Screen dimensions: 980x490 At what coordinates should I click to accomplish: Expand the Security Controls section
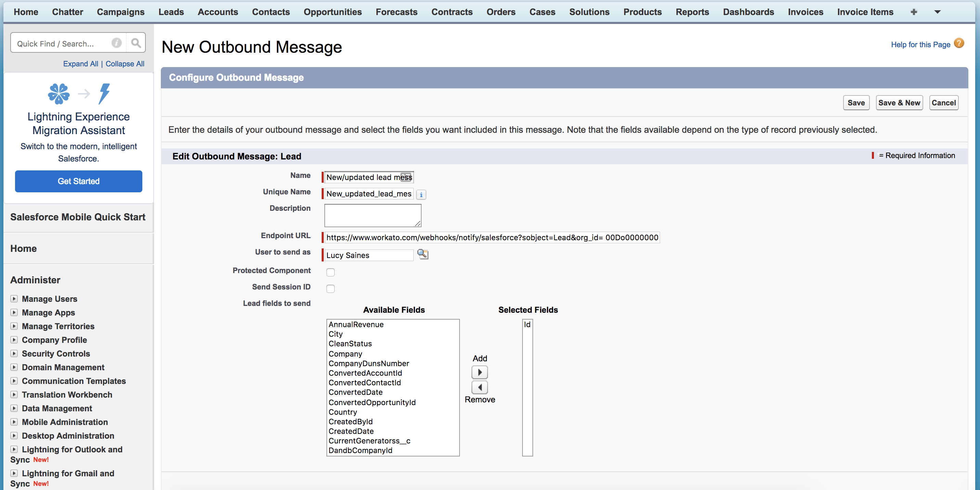pyautogui.click(x=14, y=353)
